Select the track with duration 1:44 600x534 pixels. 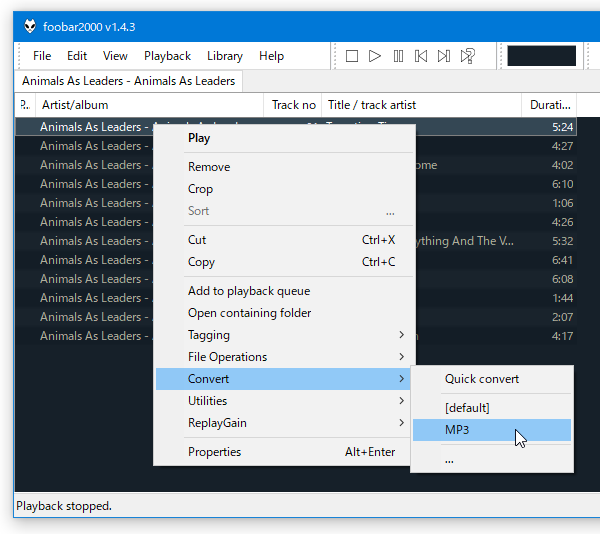tap(296, 298)
